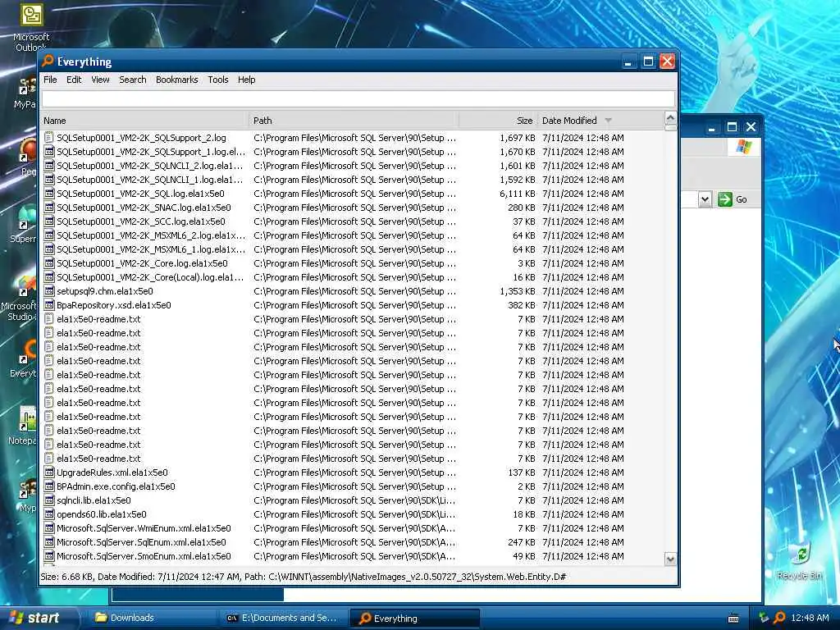Click the file icon of SQLSetup0001_VM2-2K_SQLNCLI_1.log
The image size is (840, 630).
(x=49, y=180)
